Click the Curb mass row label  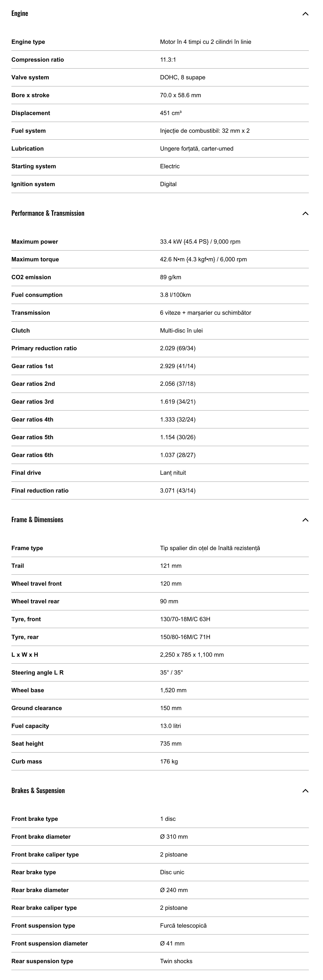point(27,762)
